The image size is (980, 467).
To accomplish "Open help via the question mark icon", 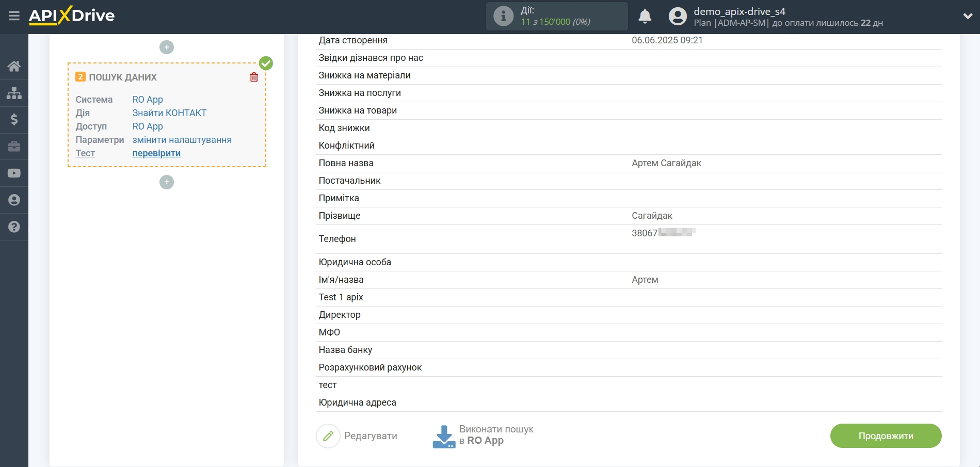I will [x=13, y=227].
